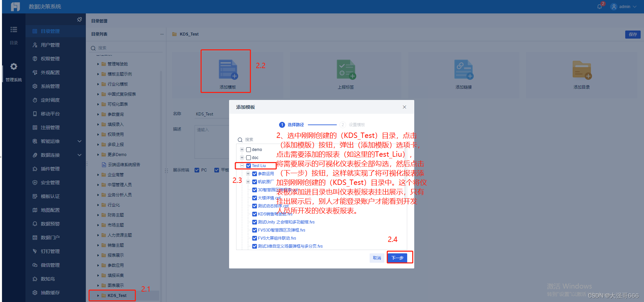644x302 pixels.
Task: Uncheck 测试3维自定义场景弹框与多分页.fvs checkbox
Action: point(255,246)
